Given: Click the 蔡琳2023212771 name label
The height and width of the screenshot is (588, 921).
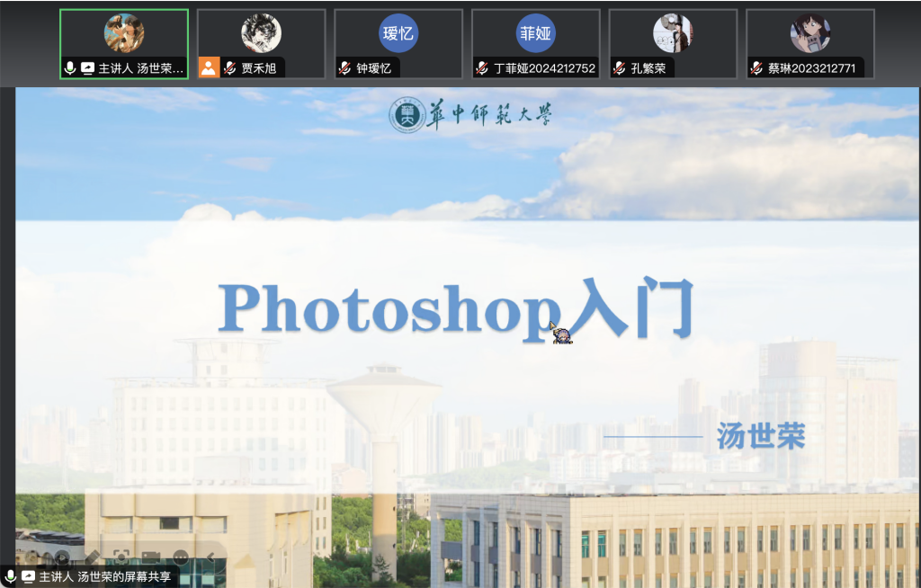Looking at the screenshot, I should [x=813, y=68].
